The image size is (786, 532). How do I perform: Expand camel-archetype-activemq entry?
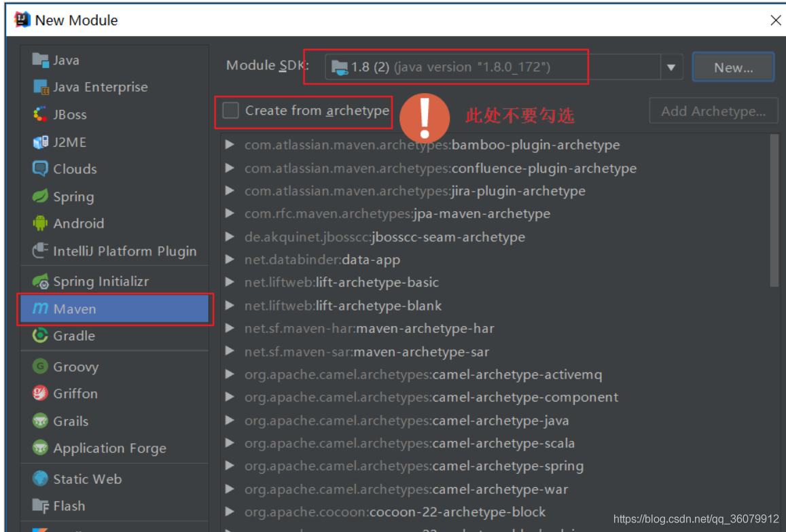click(x=230, y=374)
